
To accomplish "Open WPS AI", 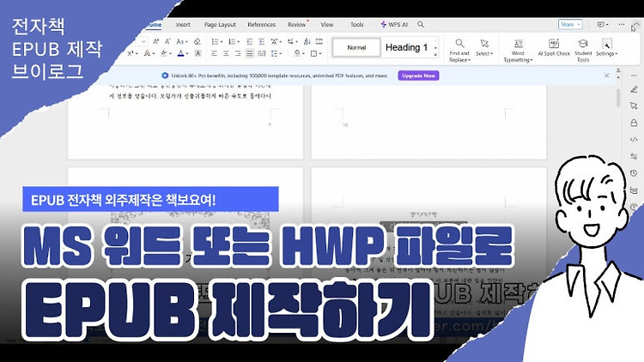I will click(x=394, y=25).
